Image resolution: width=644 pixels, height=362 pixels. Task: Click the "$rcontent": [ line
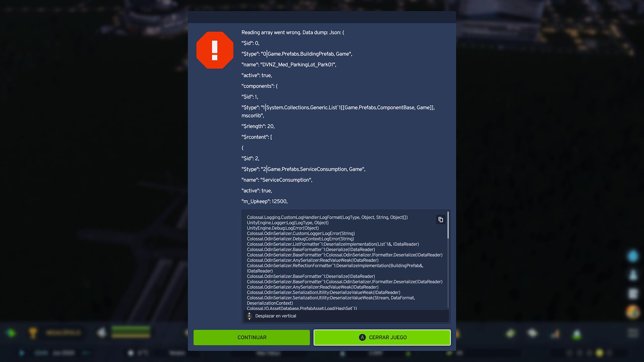257,137
